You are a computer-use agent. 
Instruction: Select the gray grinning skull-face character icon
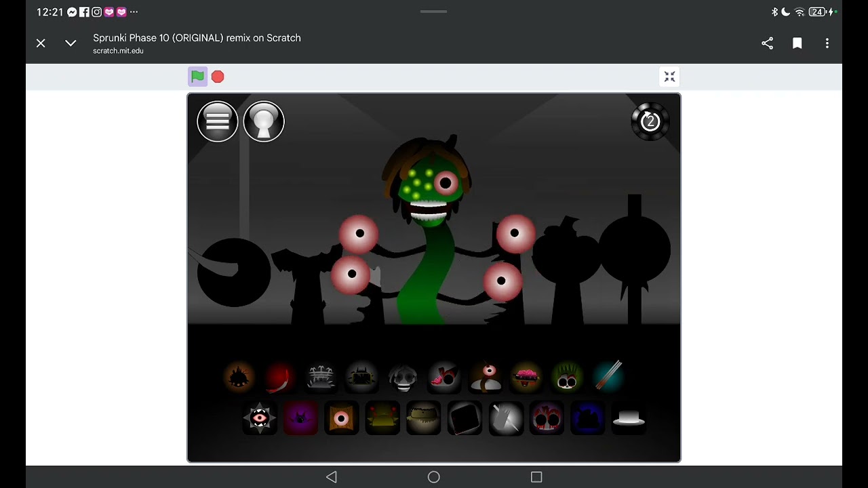403,377
